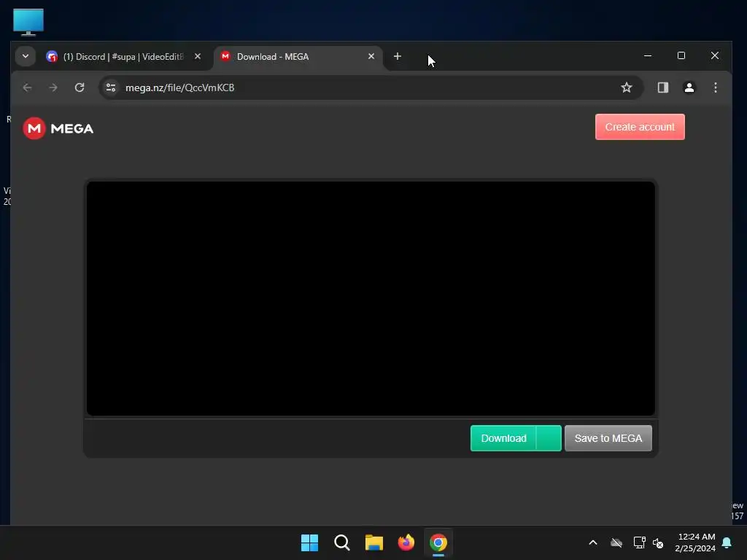
Task: Open a new browser tab
Action: (398, 56)
